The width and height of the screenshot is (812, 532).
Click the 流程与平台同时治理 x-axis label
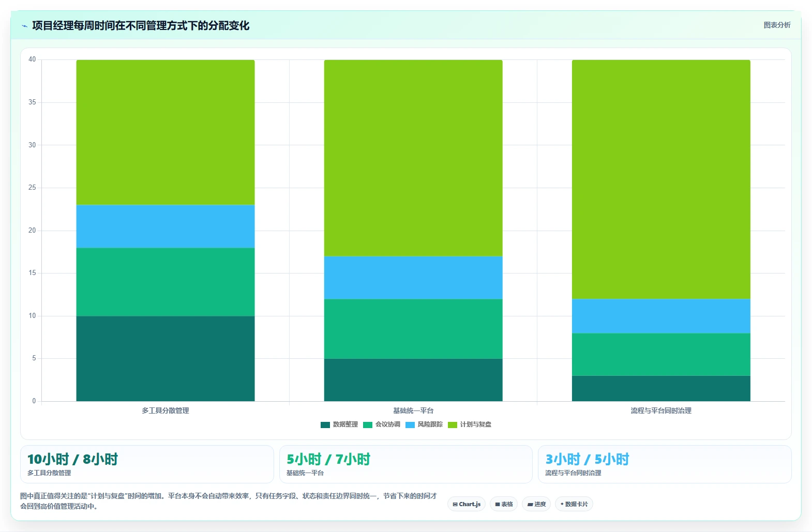pyautogui.click(x=661, y=411)
